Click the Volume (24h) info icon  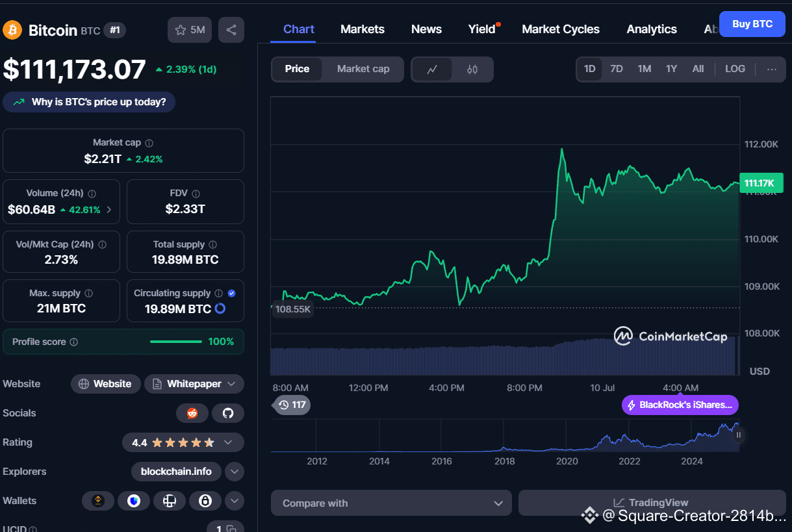click(x=92, y=194)
